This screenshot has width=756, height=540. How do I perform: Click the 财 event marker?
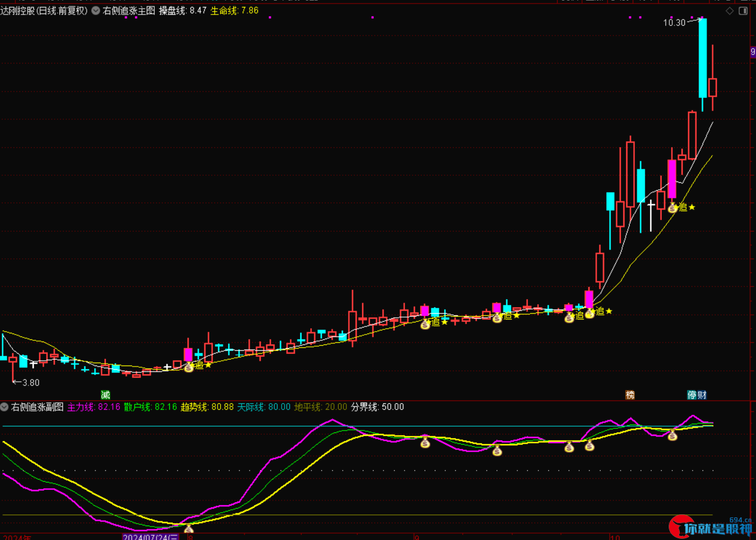coord(702,395)
